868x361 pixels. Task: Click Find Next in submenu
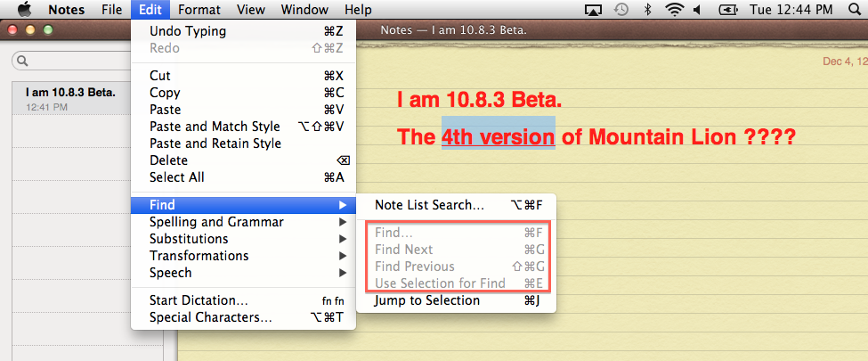click(x=456, y=250)
